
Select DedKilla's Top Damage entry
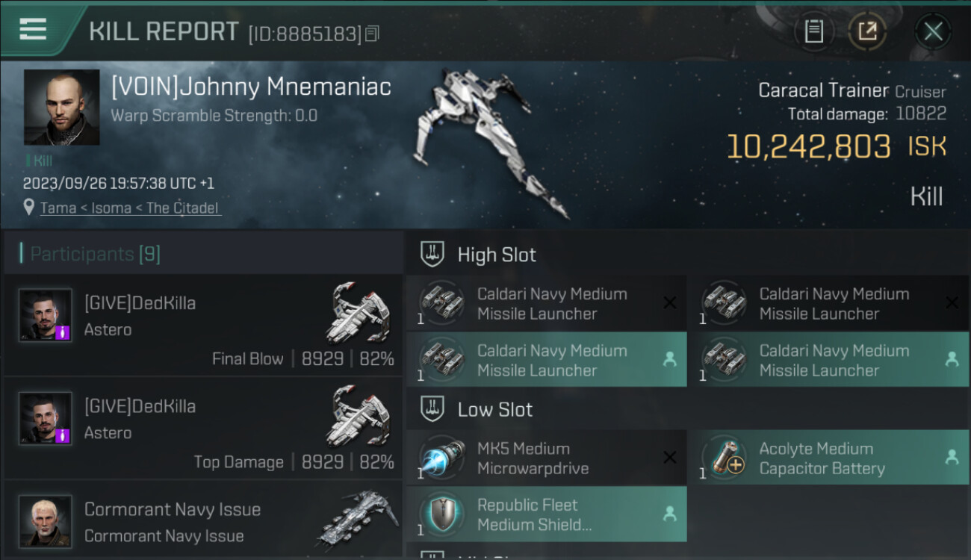point(203,428)
